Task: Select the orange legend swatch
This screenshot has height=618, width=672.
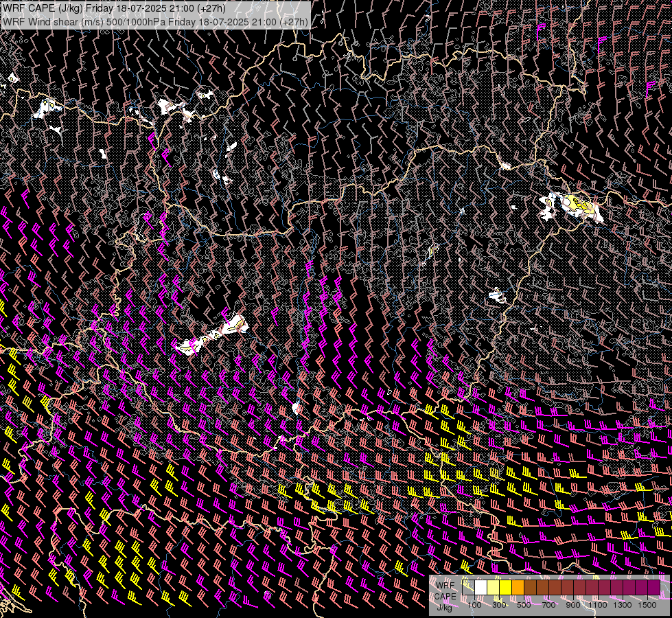Action: [x=518, y=587]
